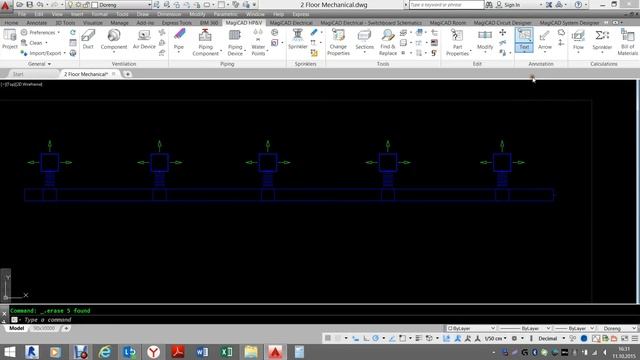Viewport: 640px width, 360px height.
Task: Switch to the Home ribbon tab
Action: click(11, 23)
